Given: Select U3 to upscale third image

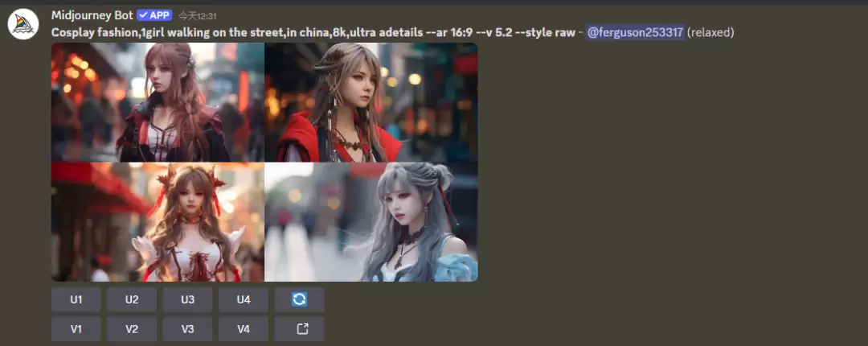Looking at the screenshot, I should pyautogui.click(x=187, y=299).
